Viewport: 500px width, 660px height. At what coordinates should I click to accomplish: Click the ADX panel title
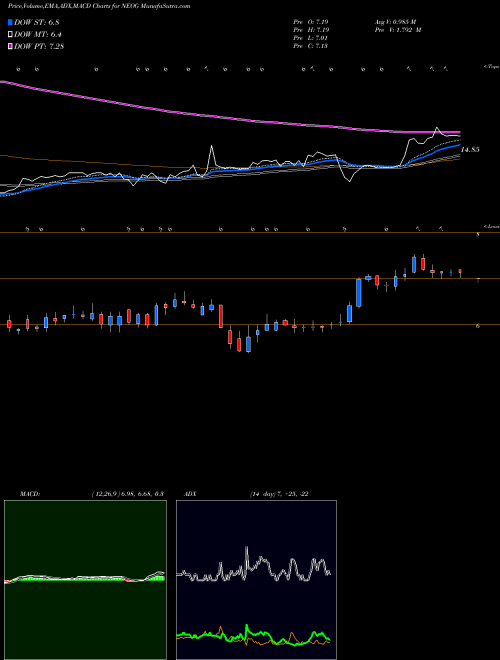190,494
